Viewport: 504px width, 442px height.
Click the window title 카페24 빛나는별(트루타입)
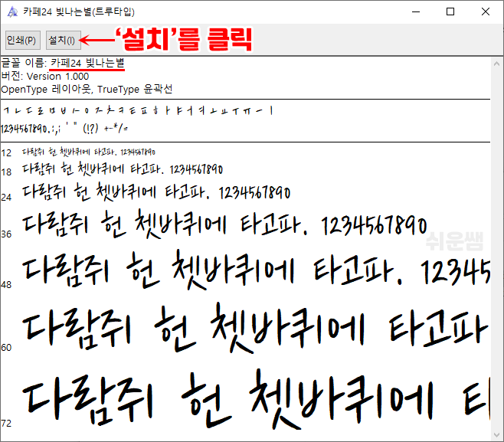pos(79,12)
